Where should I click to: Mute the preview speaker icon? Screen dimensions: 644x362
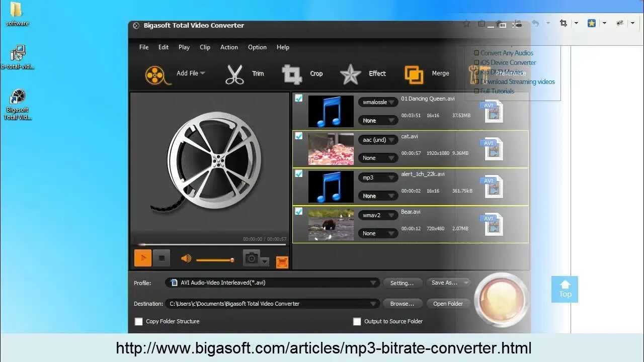186,259
